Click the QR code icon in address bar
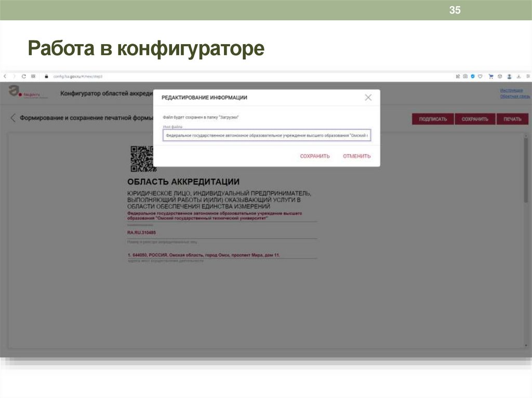 33,76
